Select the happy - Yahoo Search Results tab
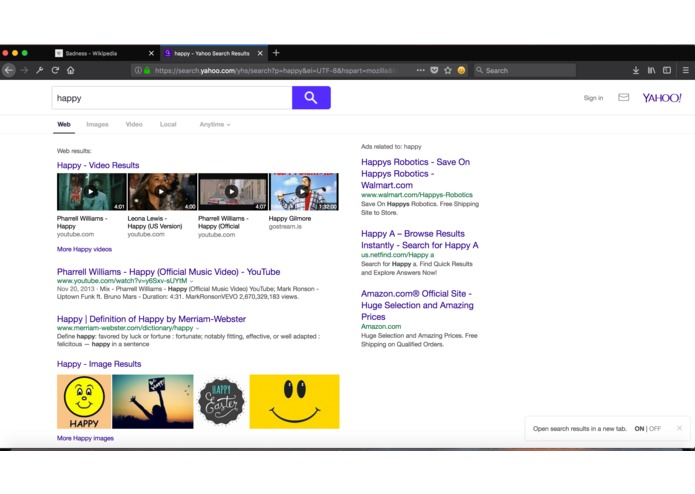 coord(214,53)
